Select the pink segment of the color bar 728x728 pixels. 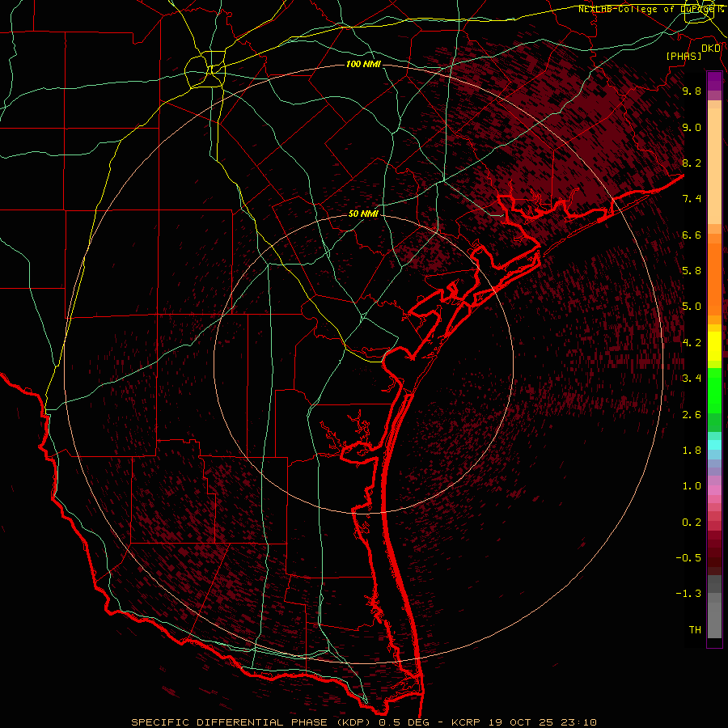click(714, 490)
